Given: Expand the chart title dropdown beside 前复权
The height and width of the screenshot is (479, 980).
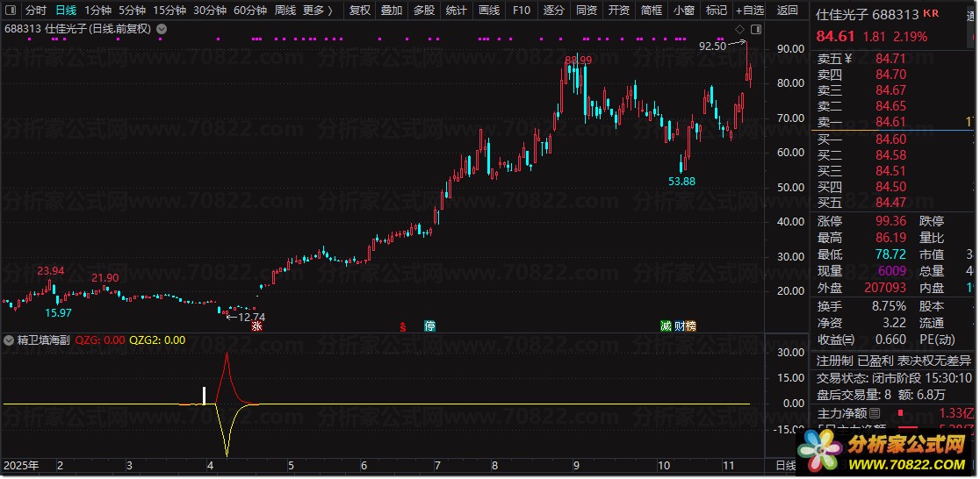Looking at the screenshot, I should click(162, 29).
